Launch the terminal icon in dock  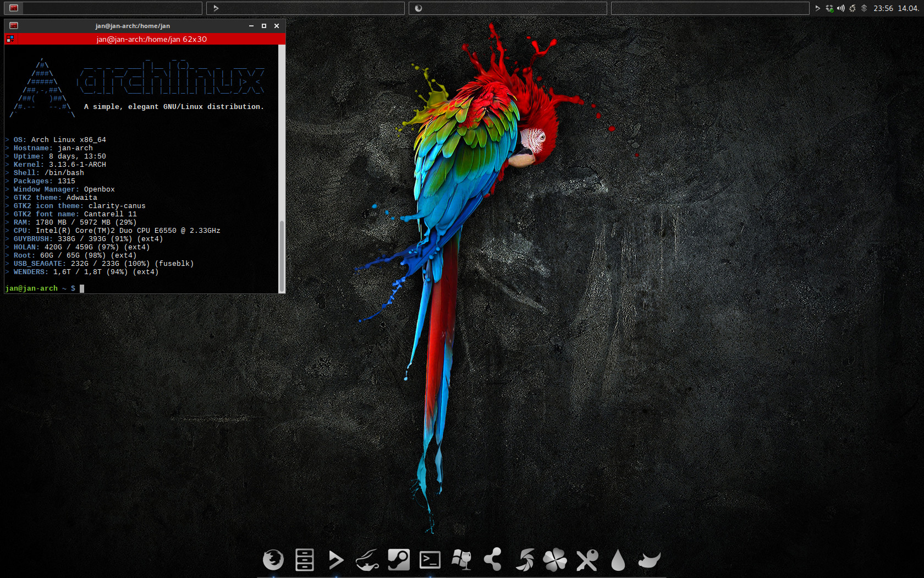[x=430, y=560]
